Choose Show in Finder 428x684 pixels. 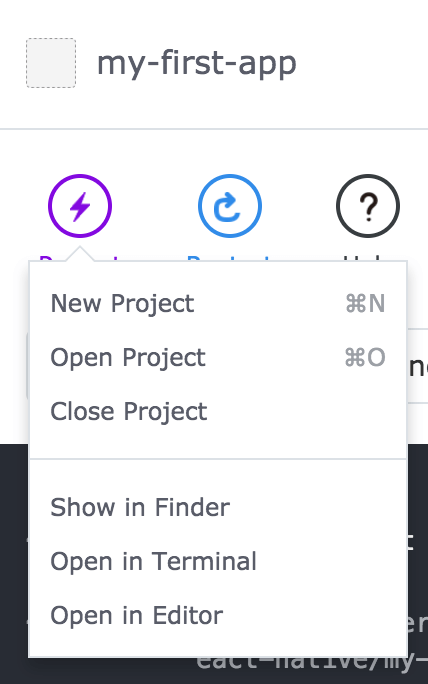coord(218,507)
